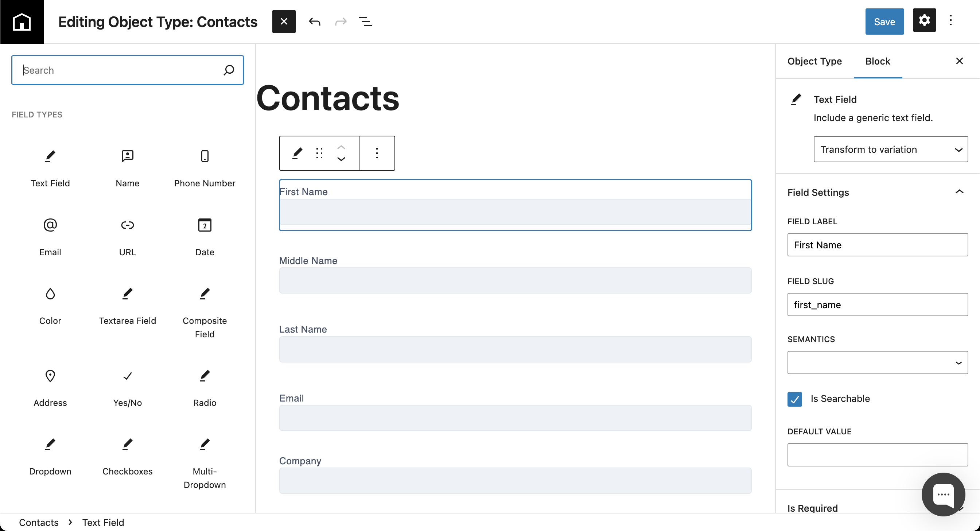Image resolution: width=980 pixels, height=531 pixels.
Task: Open the Semantics dropdown
Action: click(x=877, y=363)
